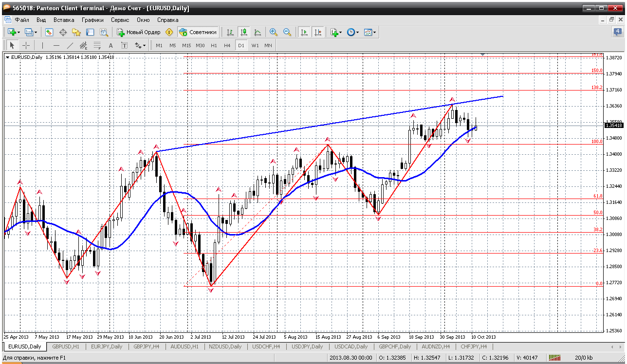
Task: Open the Strategy Tester magnifier icon
Action: tap(104, 32)
